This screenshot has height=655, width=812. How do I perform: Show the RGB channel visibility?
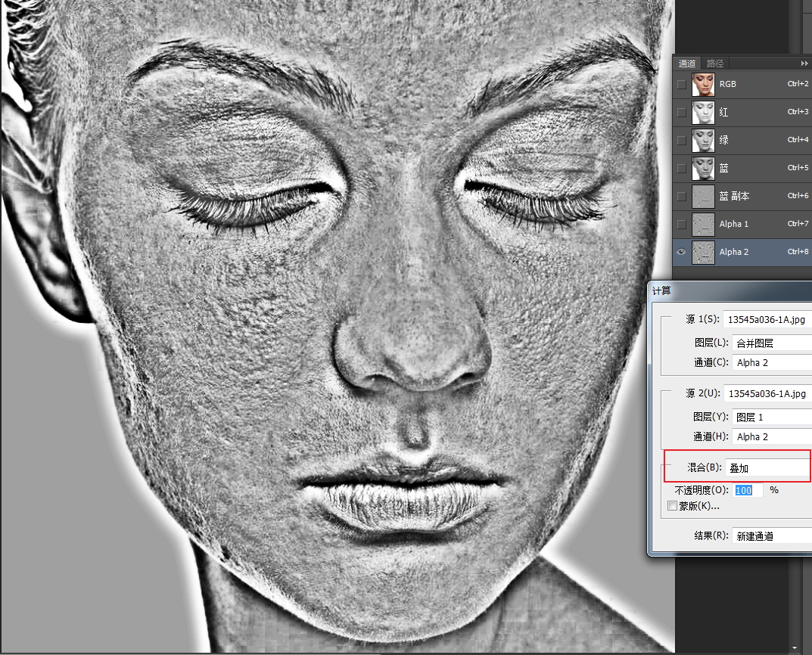(x=682, y=84)
